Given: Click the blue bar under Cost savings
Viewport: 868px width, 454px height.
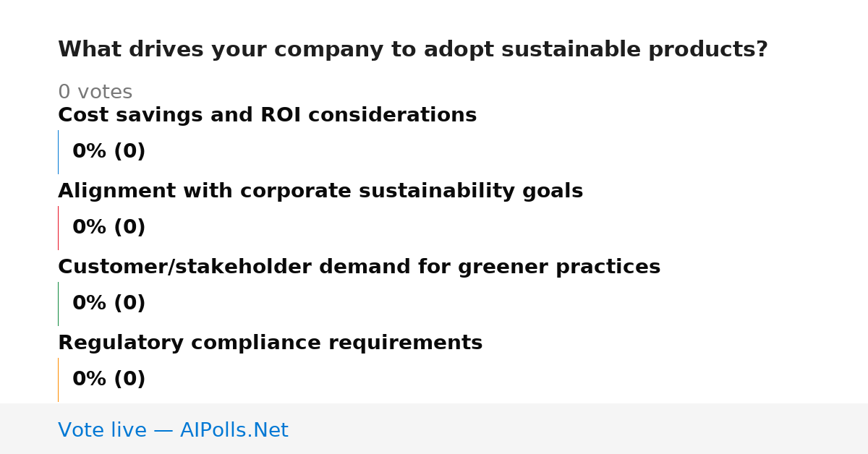Looking at the screenshot, I should click(x=58, y=152).
